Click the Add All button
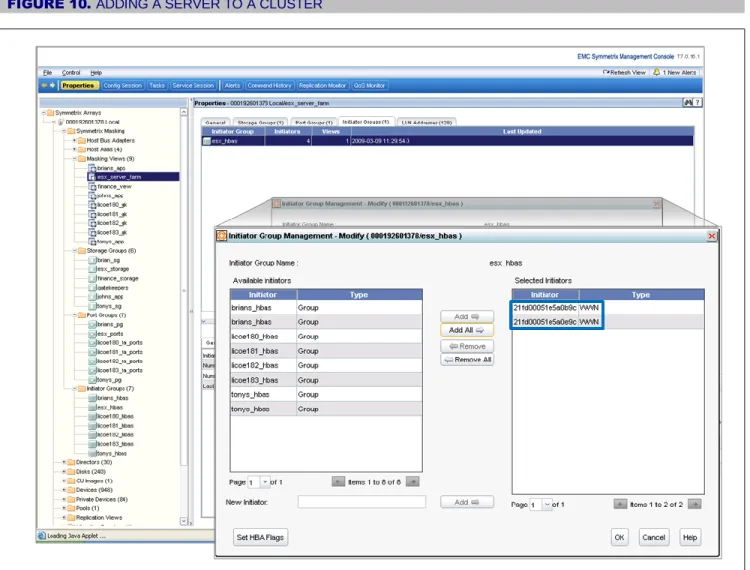750x570 pixels. 467,330
